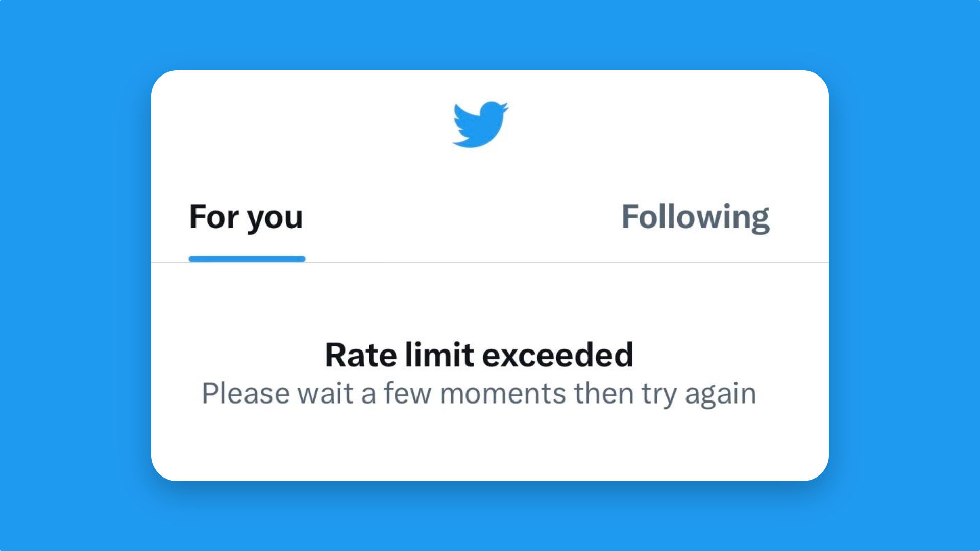The width and height of the screenshot is (980, 551).
Task: Click the blue underline beneath For you
Action: pyautogui.click(x=247, y=259)
